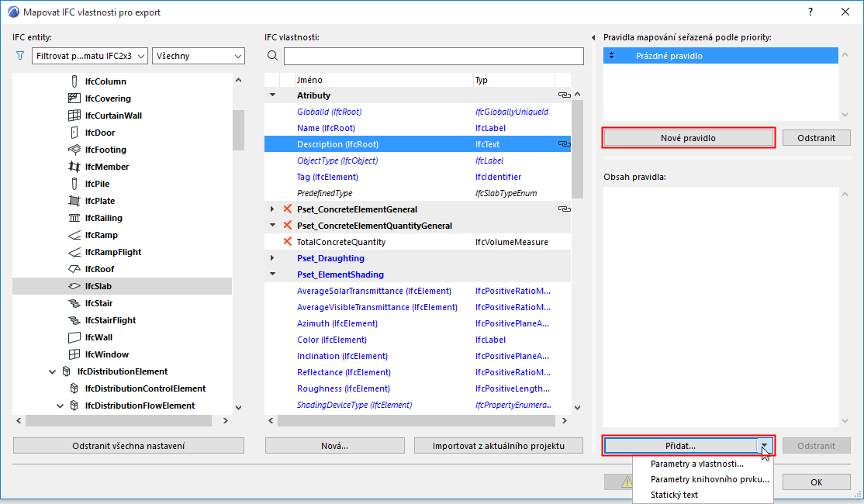
Task: Choose Statický text from the menu
Action: tap(675, 495)
